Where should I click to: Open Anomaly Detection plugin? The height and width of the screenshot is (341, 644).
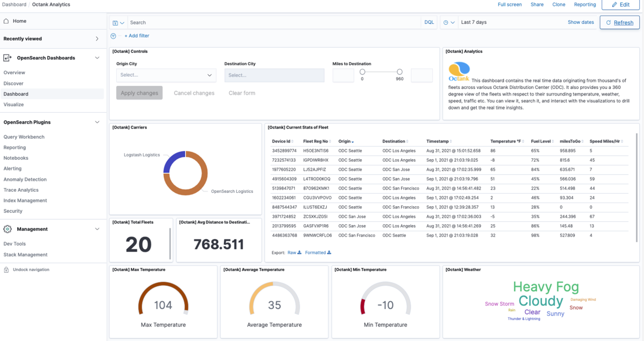[25, 179]
